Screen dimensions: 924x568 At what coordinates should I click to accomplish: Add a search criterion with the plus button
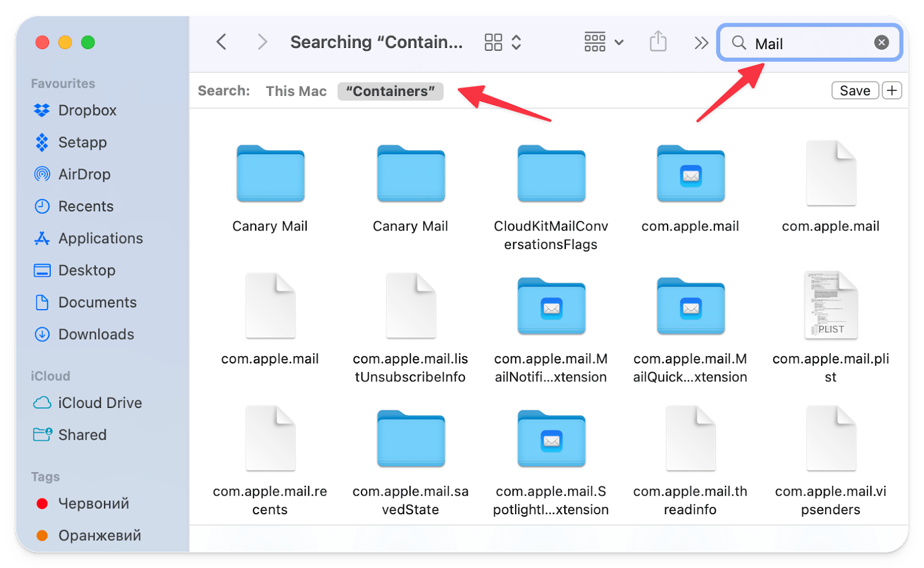891,90
